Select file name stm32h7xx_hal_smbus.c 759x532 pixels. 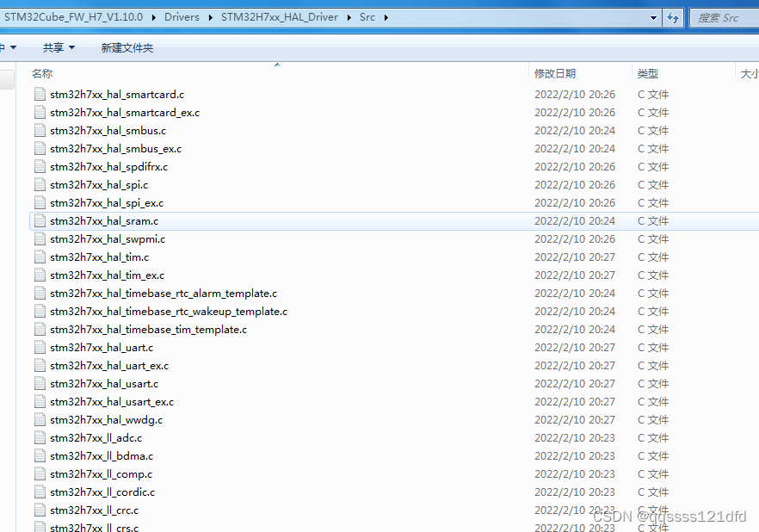[108, 131]
